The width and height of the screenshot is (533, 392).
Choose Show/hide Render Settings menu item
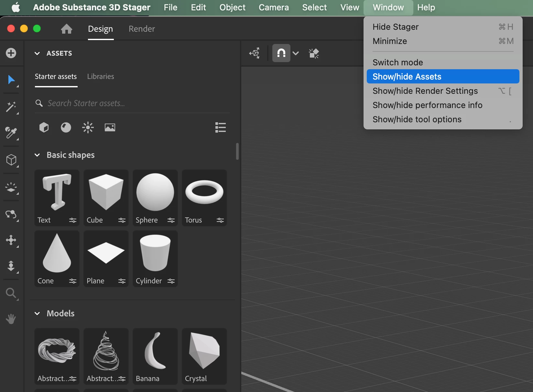(x=443, y=91)
